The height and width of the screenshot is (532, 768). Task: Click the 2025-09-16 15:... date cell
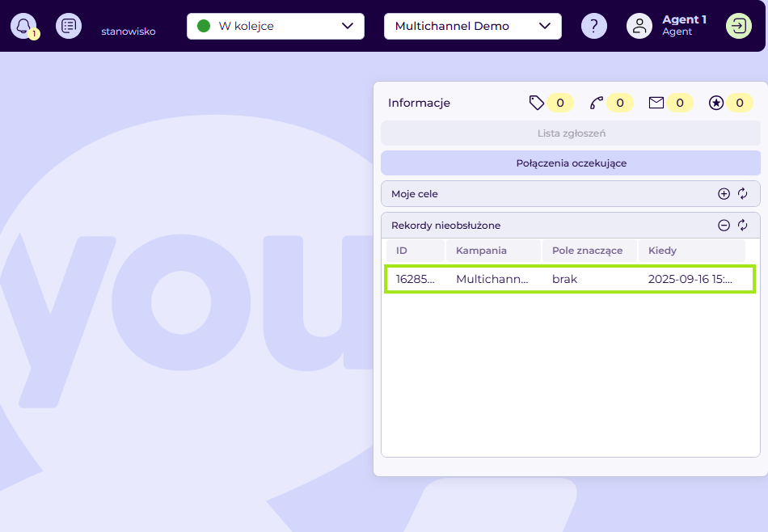coord(690,279)
